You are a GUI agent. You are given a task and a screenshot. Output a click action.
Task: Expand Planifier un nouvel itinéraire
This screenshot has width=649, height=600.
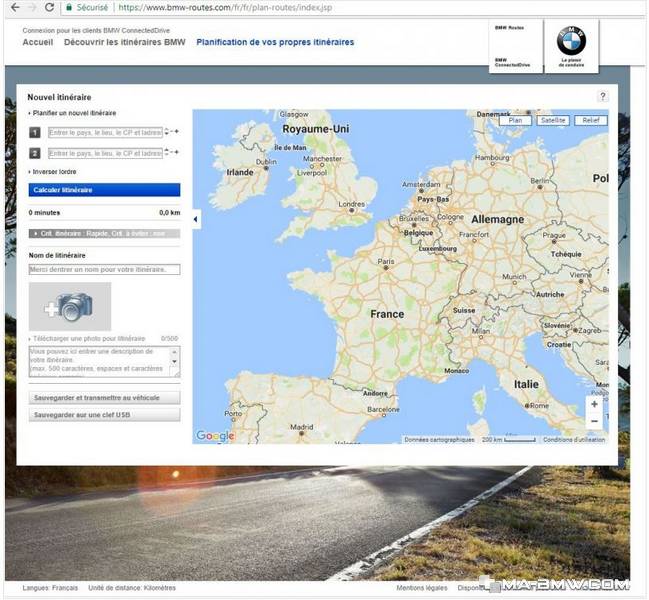[72, 113]
